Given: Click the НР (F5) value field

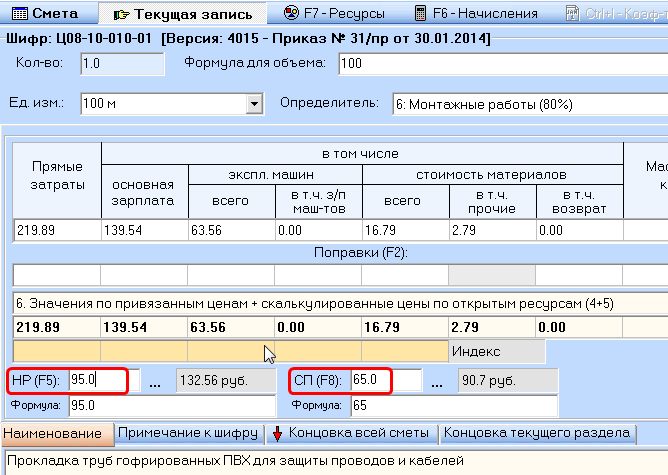Looking at the screenshot, I should click(x=104, y=380).
